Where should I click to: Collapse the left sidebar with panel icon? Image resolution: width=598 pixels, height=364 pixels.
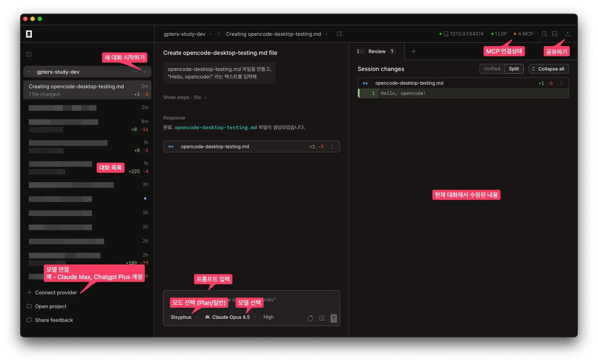pos(29,54)
